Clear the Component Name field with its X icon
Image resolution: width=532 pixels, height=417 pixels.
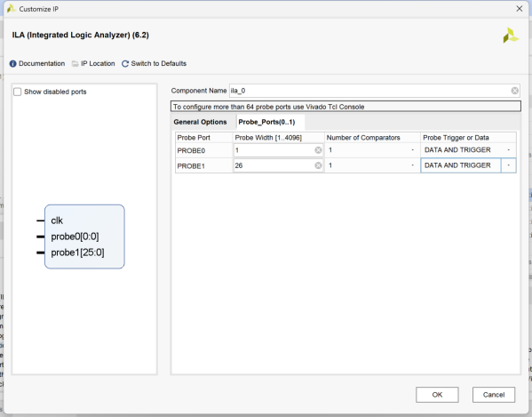pos(515,91)
